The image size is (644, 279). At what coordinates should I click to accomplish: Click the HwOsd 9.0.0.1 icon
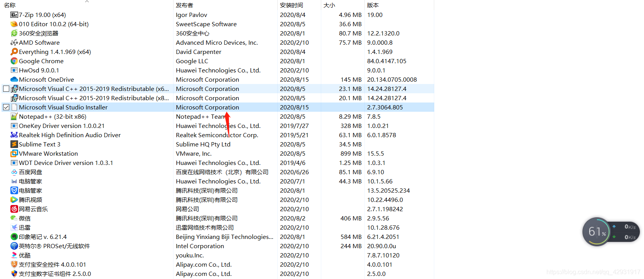(14, 70)
